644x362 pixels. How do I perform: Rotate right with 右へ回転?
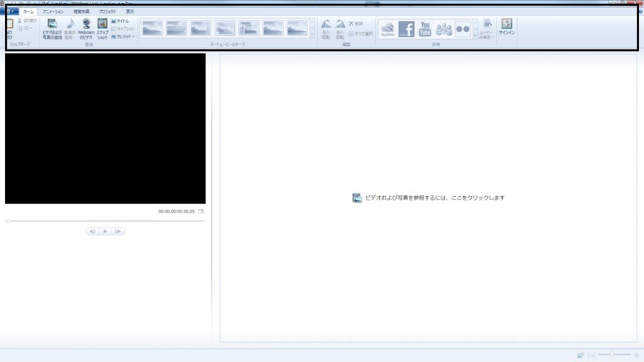tap(340, 29)
